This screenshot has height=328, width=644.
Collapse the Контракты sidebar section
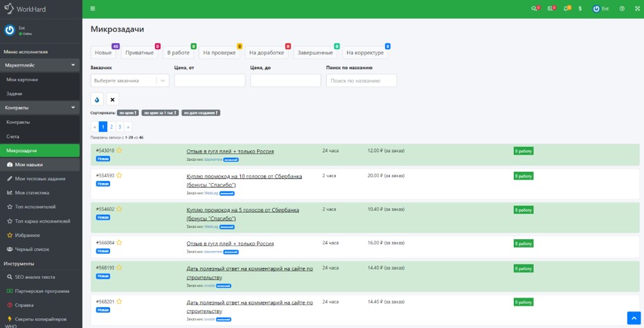[40, 107]
